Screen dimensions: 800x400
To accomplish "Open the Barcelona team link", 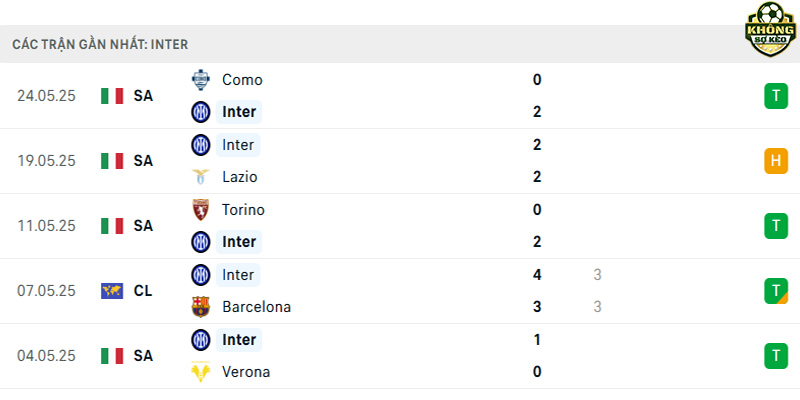I will click(x=257, y=307).
